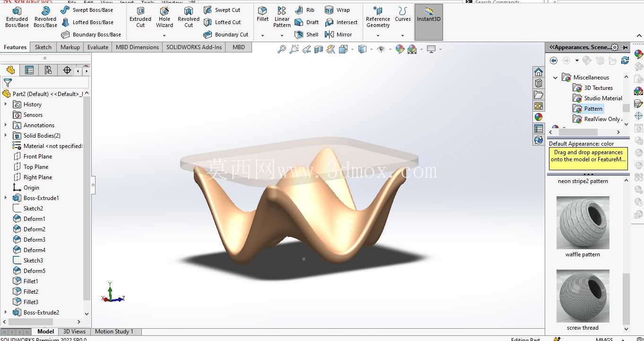This screenshot has height=341, width=644.
Task: Open the Display Style icon
Action: 363,49
